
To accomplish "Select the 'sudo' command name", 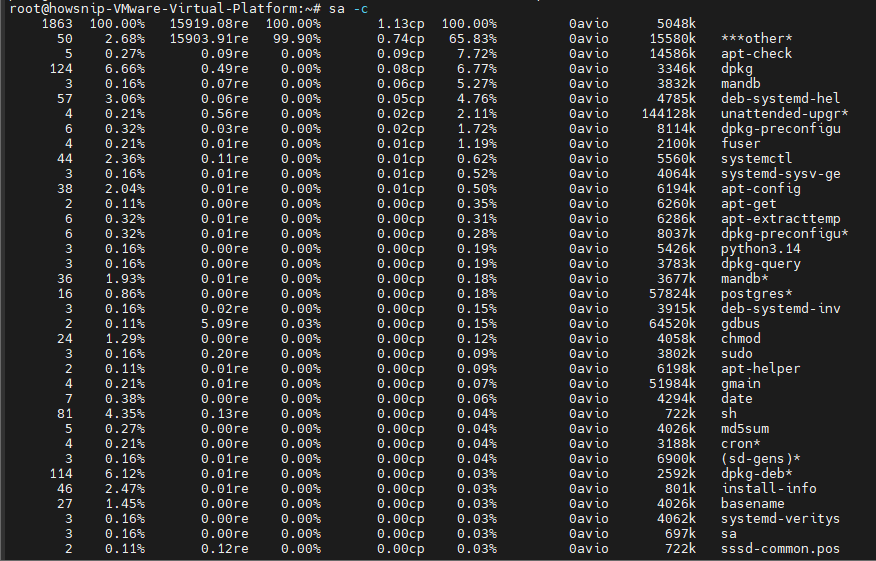I will coord(736,354).
